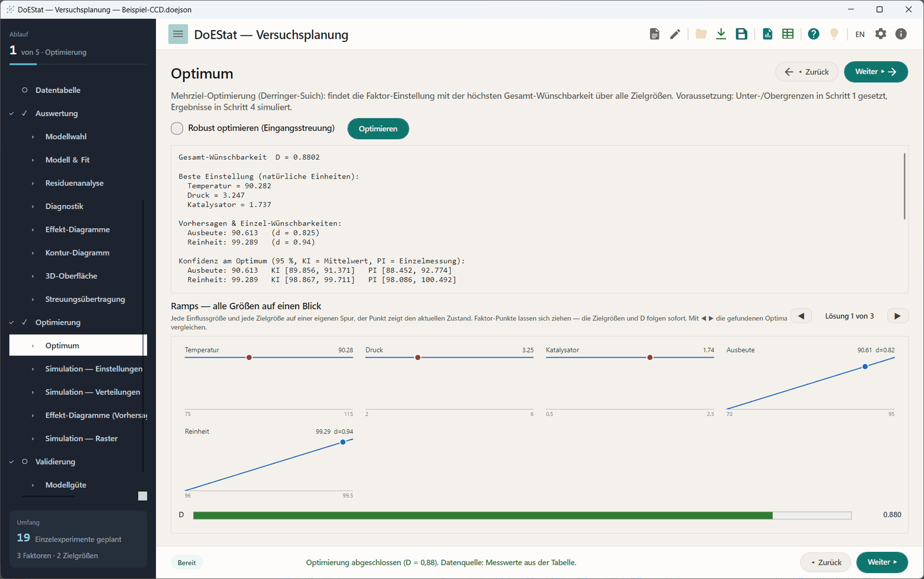Click the Optimieren button
The height and width of the screenshot is (579, 924).
[378, 129]
